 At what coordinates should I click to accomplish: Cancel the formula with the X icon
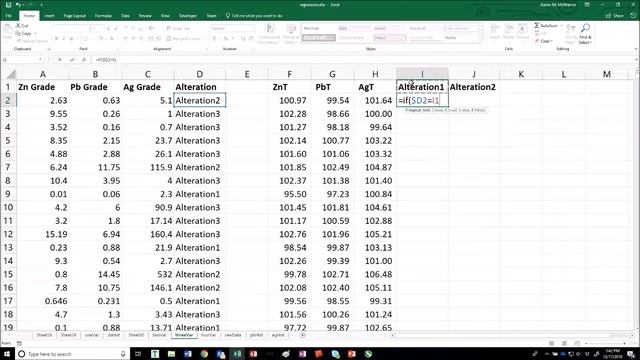tap(60, 60)
